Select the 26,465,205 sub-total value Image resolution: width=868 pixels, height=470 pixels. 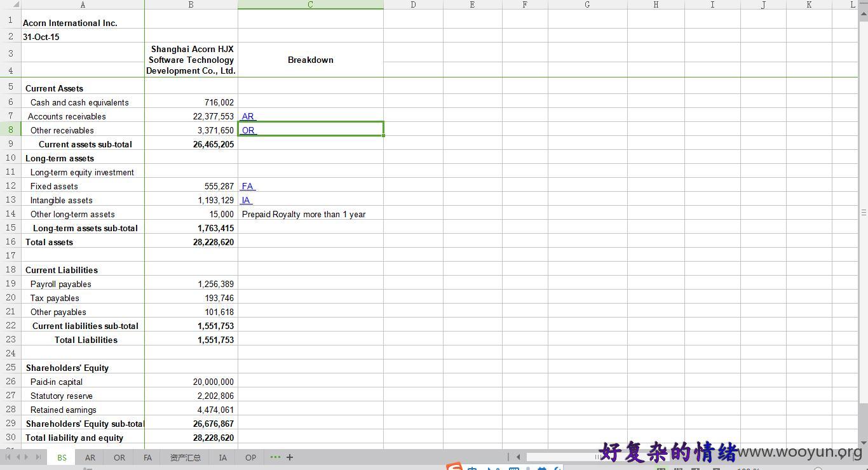(191, 144)
